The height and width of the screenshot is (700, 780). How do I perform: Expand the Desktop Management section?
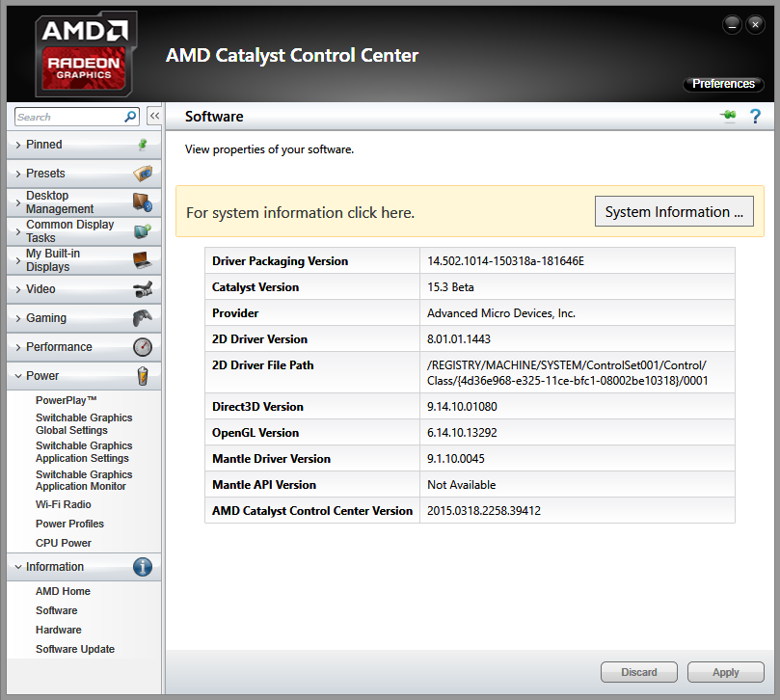84,202
